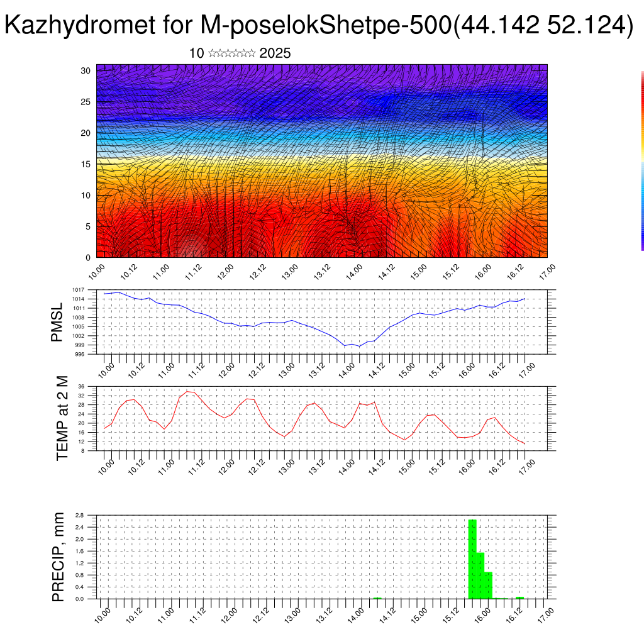Screen dimensions: 644x644
Task: Click the Kazhydromet M-poselokShetpe-500 chart title
Action: click(x=319, y=25)
